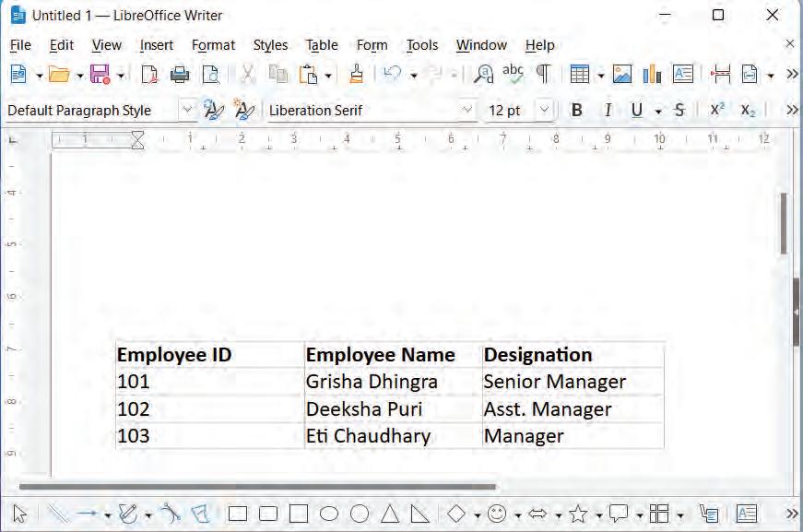
Task: Insert a text box
Action: pos(682,75)
